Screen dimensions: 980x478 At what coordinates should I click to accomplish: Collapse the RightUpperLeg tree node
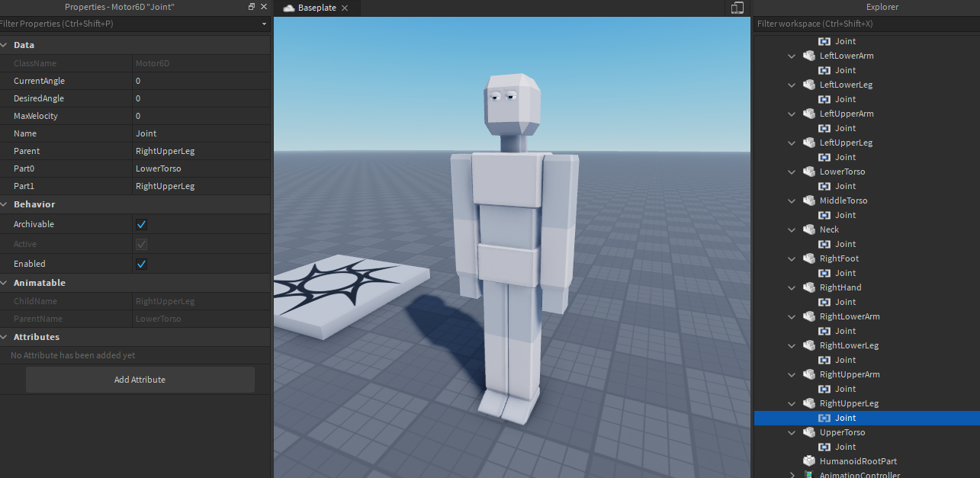point(792,403)
